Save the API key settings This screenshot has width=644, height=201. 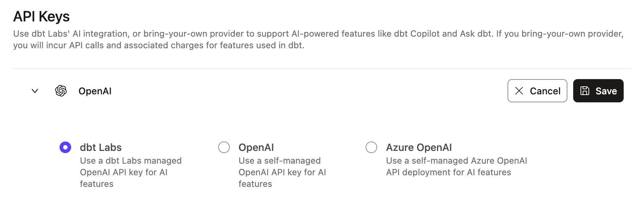click(598, 91)
